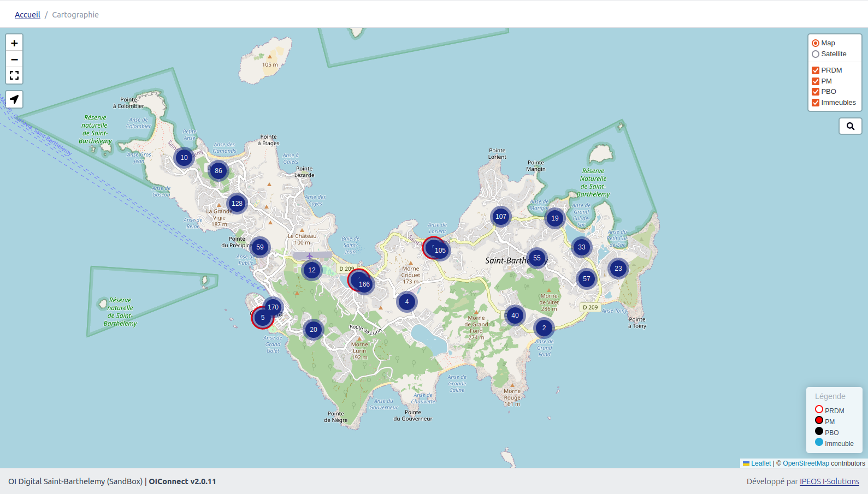Select the Satellite base layer
Viewport: 868px width, 494px height.
click(x=816, y=54)
